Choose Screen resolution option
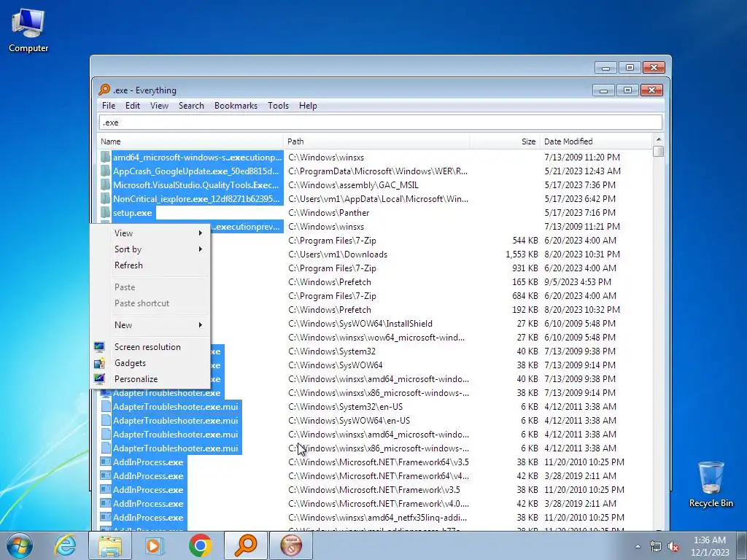 [x=150, y=346]
